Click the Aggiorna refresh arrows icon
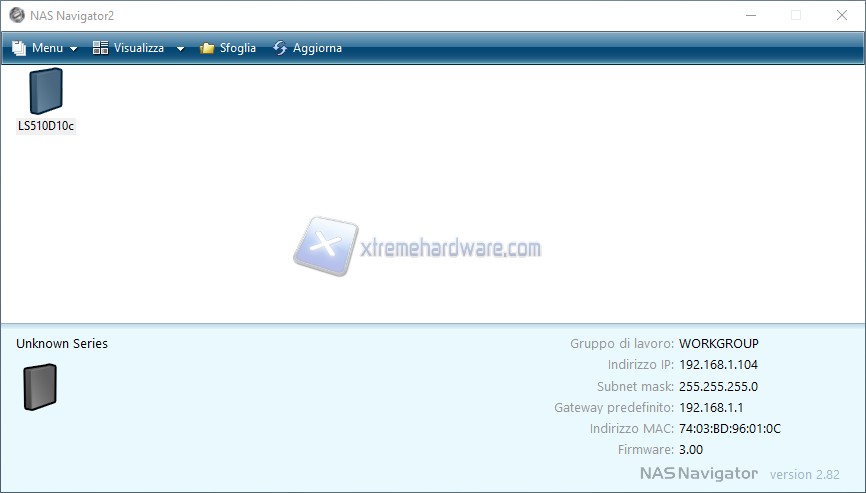 pyautogui.click(x=280, y=48)
